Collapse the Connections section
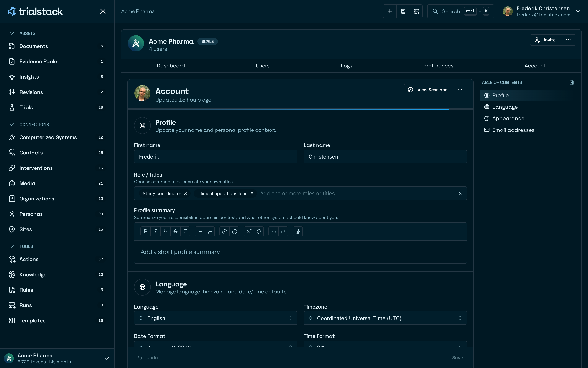Image resolution: width=588 pixels, height=368 pixels. point(12,125)
